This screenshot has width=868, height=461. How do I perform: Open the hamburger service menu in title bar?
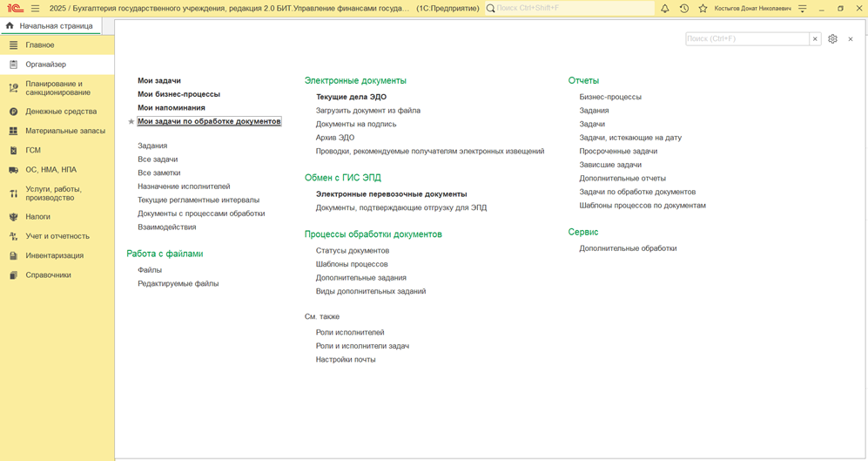click(36, 9)
